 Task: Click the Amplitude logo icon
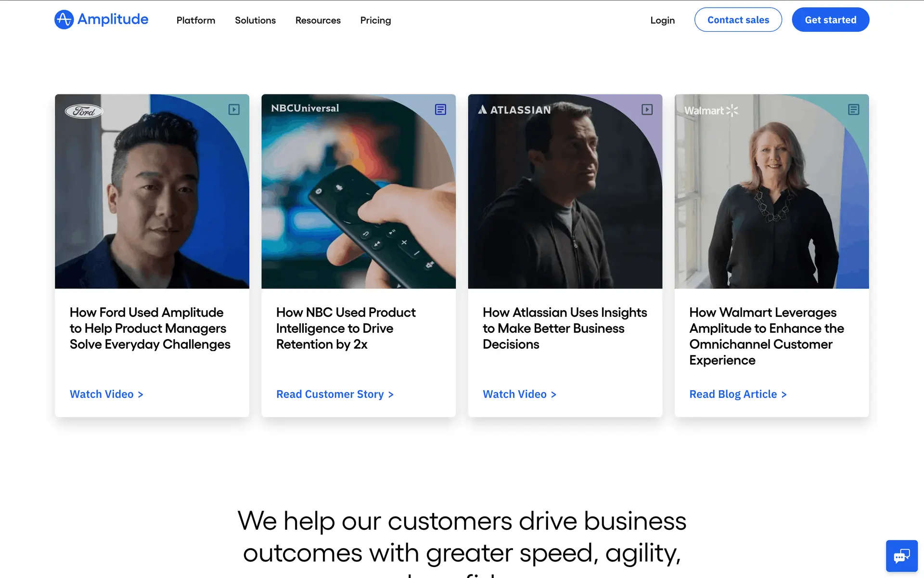point(64,20)
